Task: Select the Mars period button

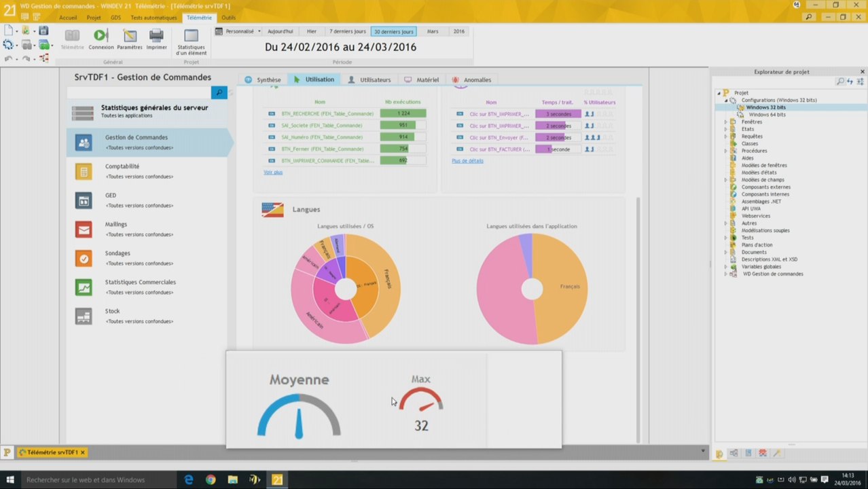Action: coord(433,31)
